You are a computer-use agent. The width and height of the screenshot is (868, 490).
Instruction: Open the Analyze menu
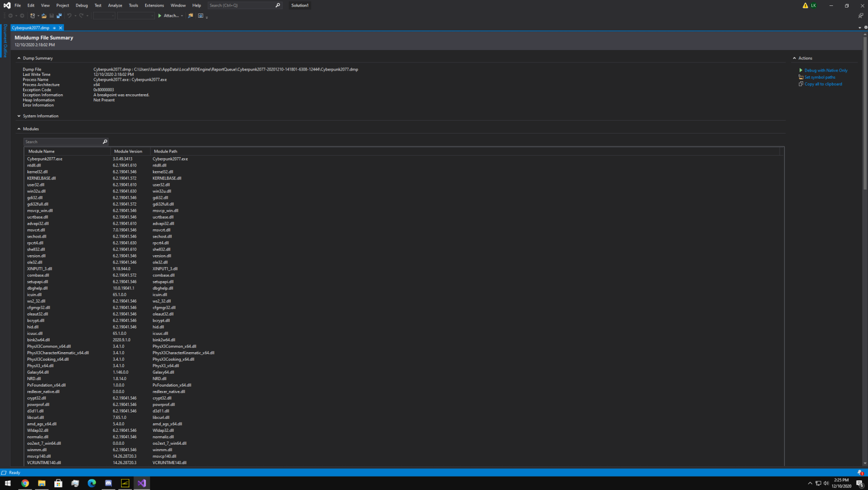coord(115,5)
